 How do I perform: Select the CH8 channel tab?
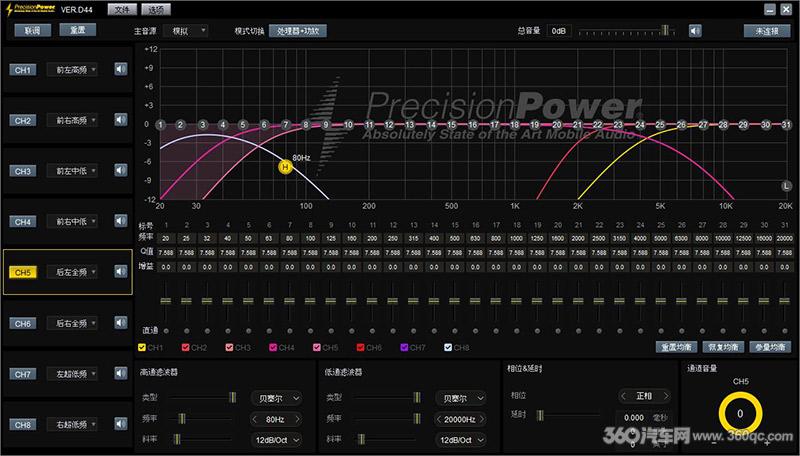coord(22,424)
